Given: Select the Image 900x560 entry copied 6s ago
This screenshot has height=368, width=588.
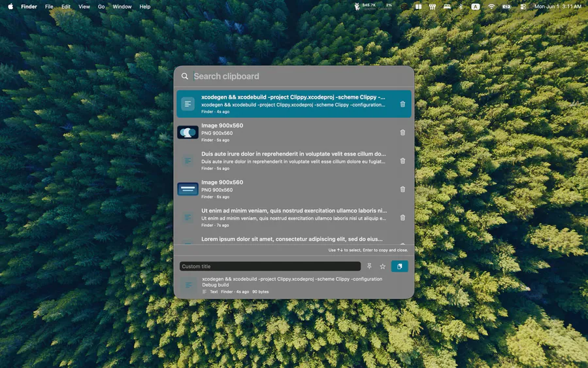Looking at the screenshot, I should pyautogui.click(x=293, y=189).
